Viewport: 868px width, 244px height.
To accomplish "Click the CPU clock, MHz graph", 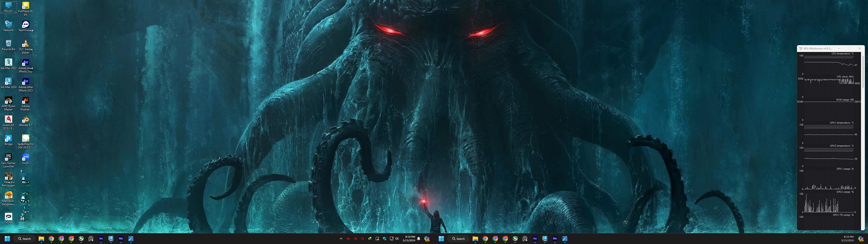I will coord(829,87).
